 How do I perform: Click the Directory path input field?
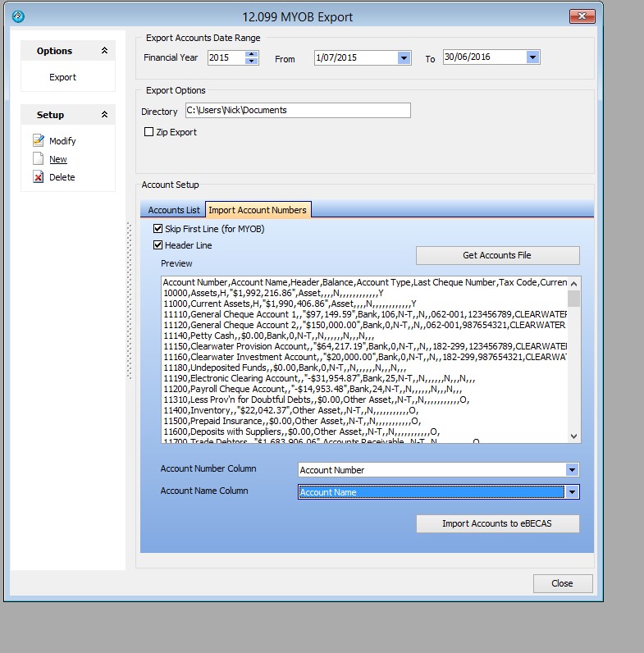pos(297,110)
